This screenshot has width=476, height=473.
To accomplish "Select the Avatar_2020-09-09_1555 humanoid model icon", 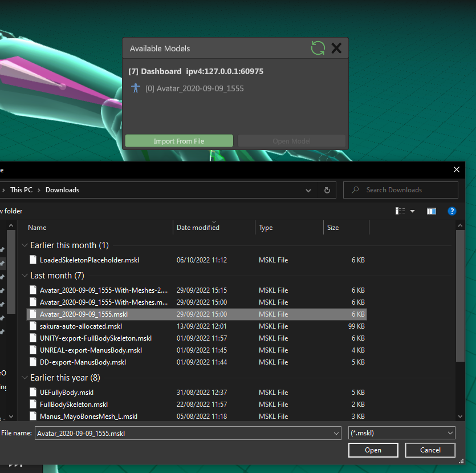I will coord(135,88).
